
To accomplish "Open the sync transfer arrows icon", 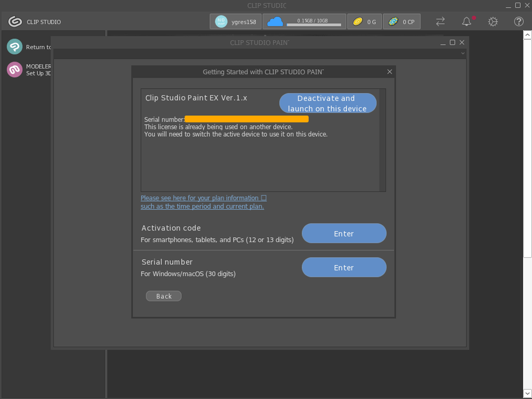I will click(x=441, y=22).
